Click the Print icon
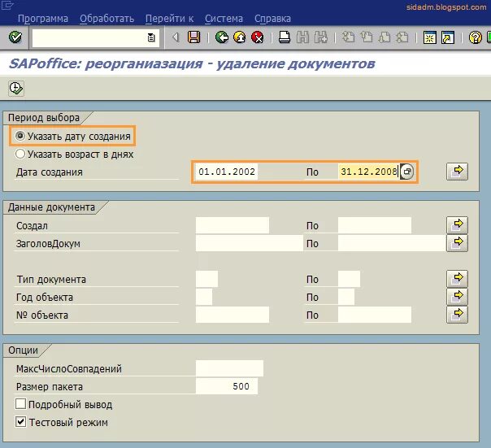491x448 pixels. [x=285, y=37]
